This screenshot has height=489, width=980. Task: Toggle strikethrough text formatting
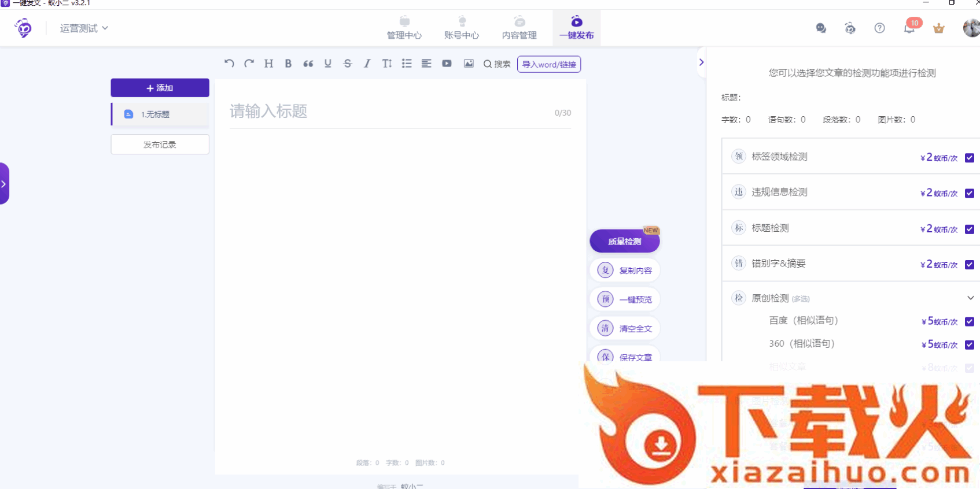pyautogui.click(x=347, y=64)
